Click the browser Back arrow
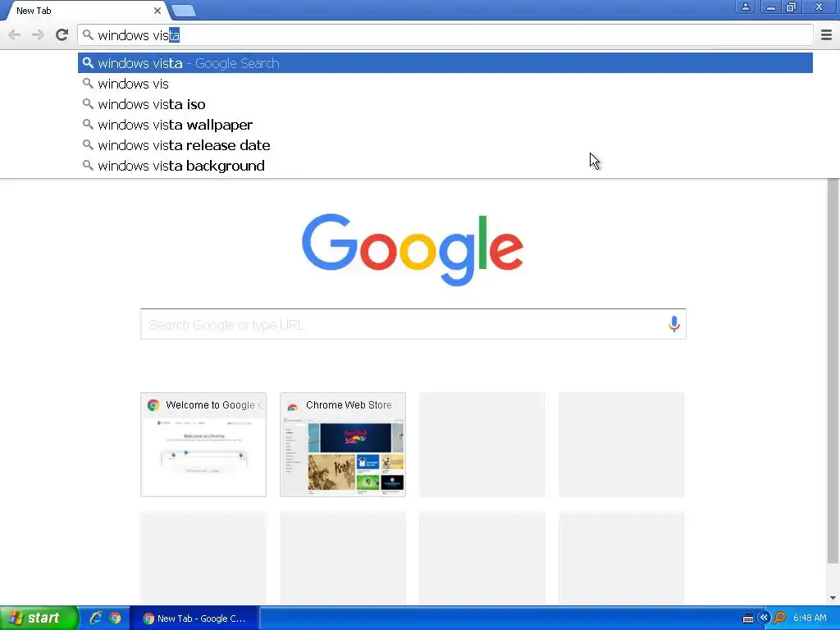The width and height of the screenshot is (840, 630). [15, 35]
